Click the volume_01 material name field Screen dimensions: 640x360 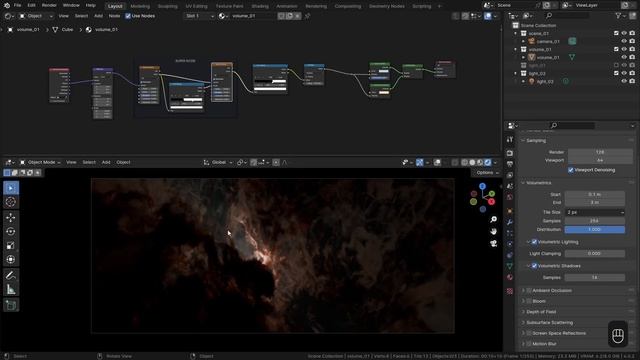pyautogui.click(x=253, y=16)
